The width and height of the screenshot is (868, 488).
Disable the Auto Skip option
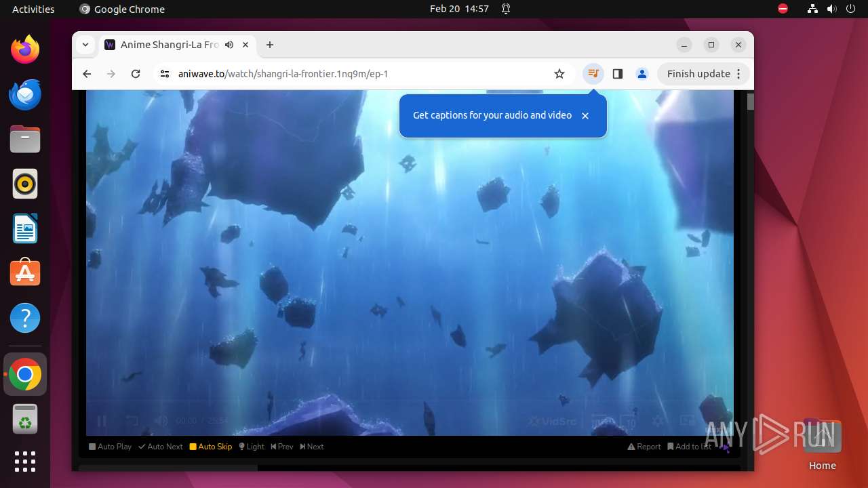pos(211,447)
